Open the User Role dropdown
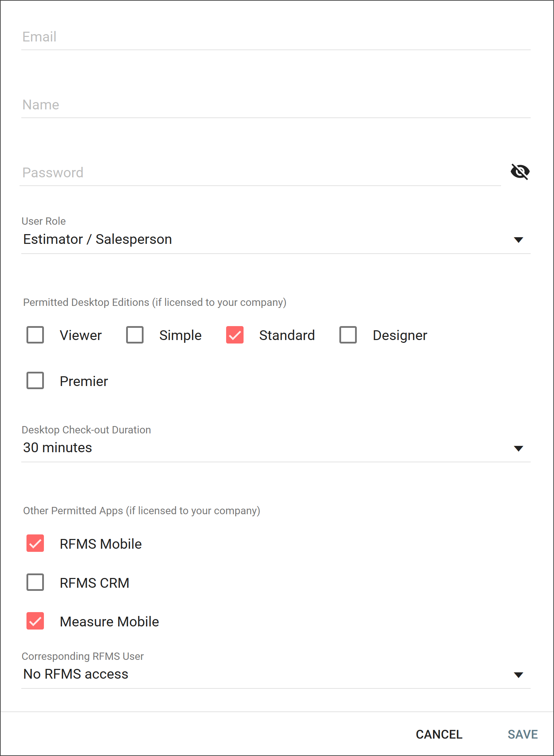Viewport: 554px width, 756px height. coord(265,240)
